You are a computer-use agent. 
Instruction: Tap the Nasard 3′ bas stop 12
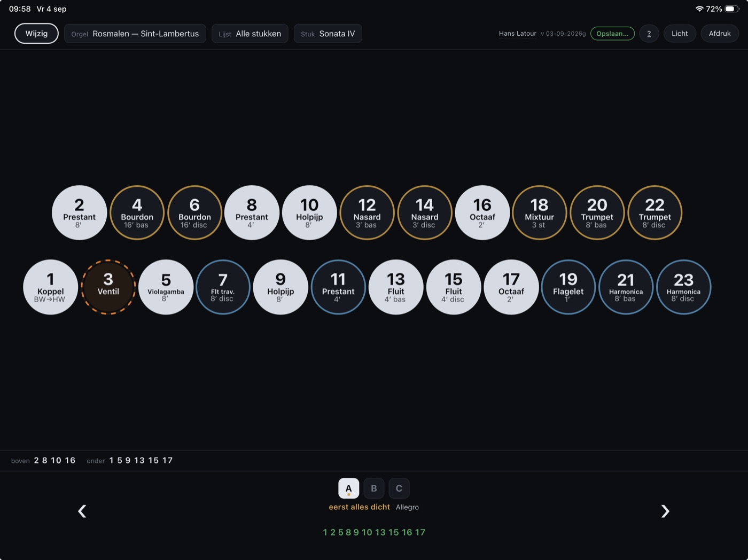click(367, 212)
